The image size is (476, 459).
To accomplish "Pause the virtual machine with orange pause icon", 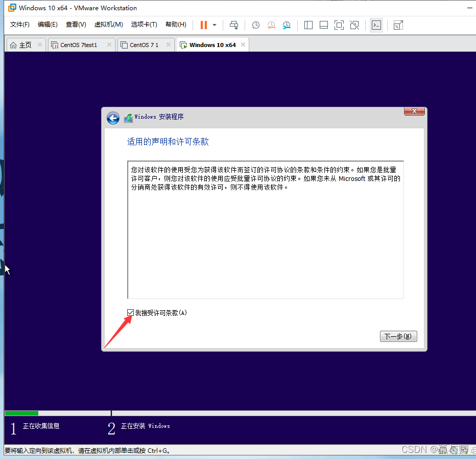I will pyautogui.click(x=204, y=25).
